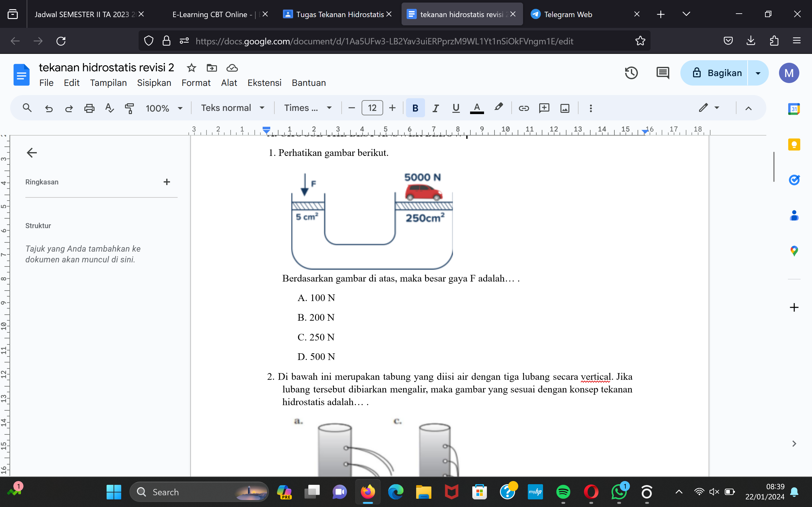The height and width of the screenshot is (507, 812).
Task: Open the text color picker
Action: 477,108
